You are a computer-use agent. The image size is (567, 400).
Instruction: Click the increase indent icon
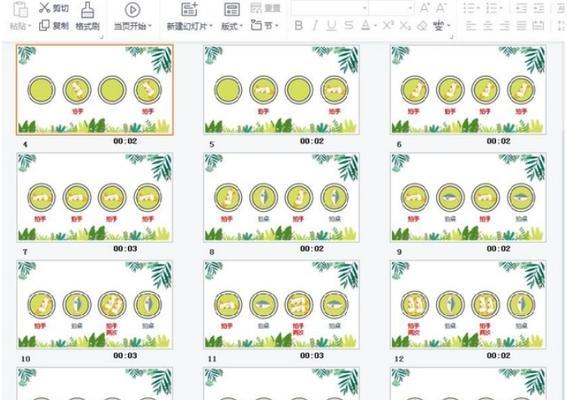[x=539, y=8]
